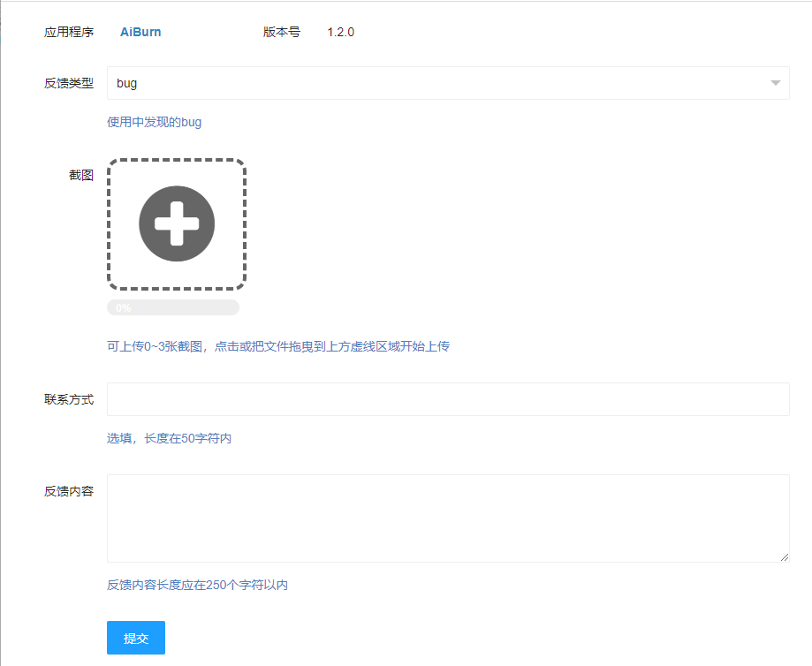Click the 反馈类型 label
The height and width of the screenshot is (666, 812).
[x=69, y=83]
